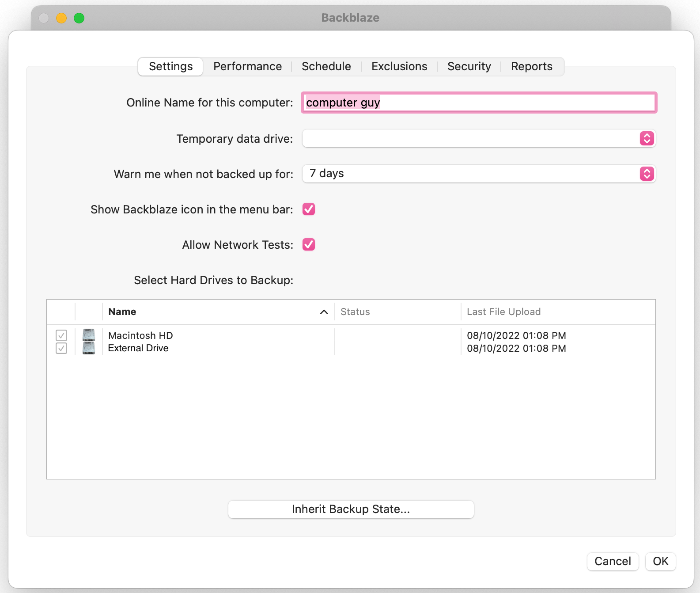Click the Name column sort arrow
Screen dimensions: 700x593
point(324,312)
